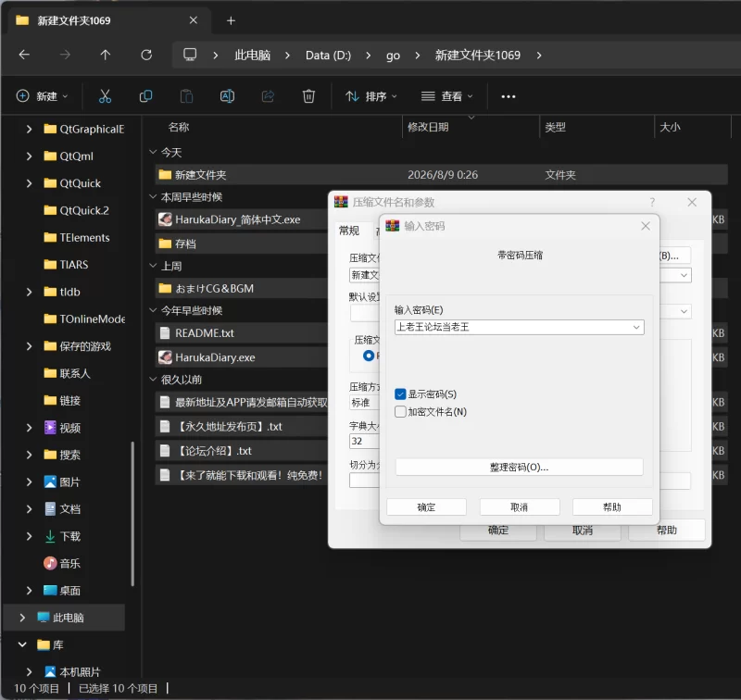Click the Cut scissors icon in toolbar

[105, 96]
